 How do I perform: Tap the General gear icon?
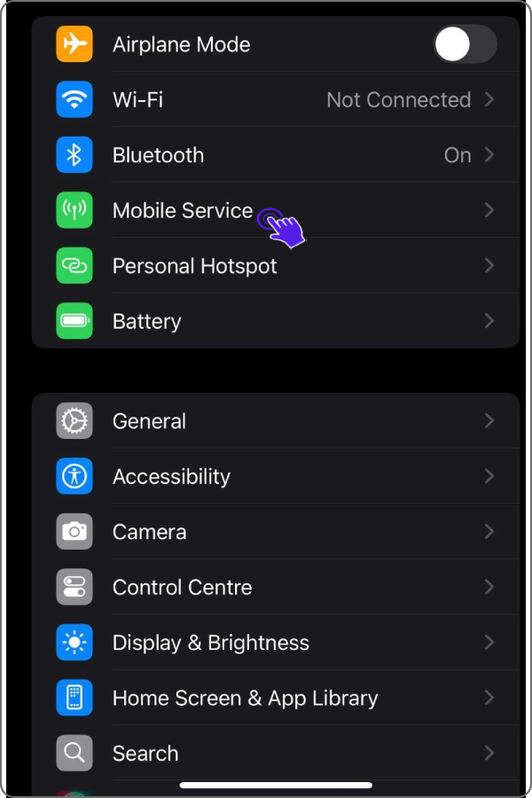[74, 421]
